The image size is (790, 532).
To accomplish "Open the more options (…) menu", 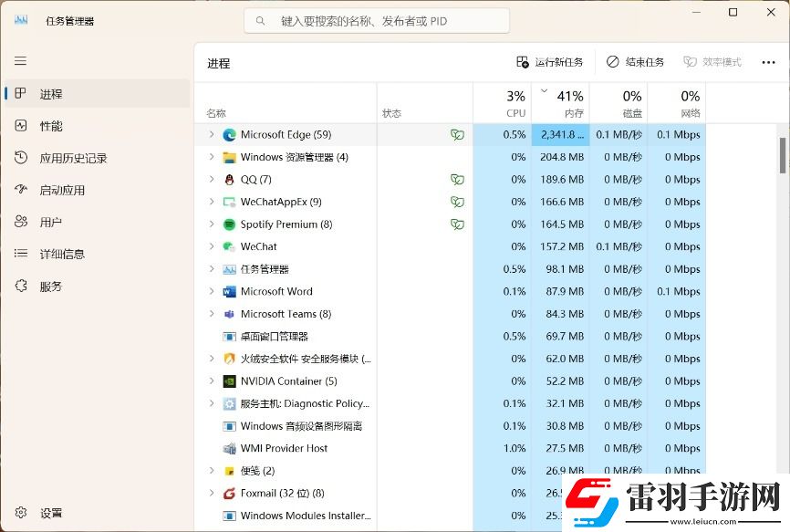I will pyautogui.click(x=769, y=62).
